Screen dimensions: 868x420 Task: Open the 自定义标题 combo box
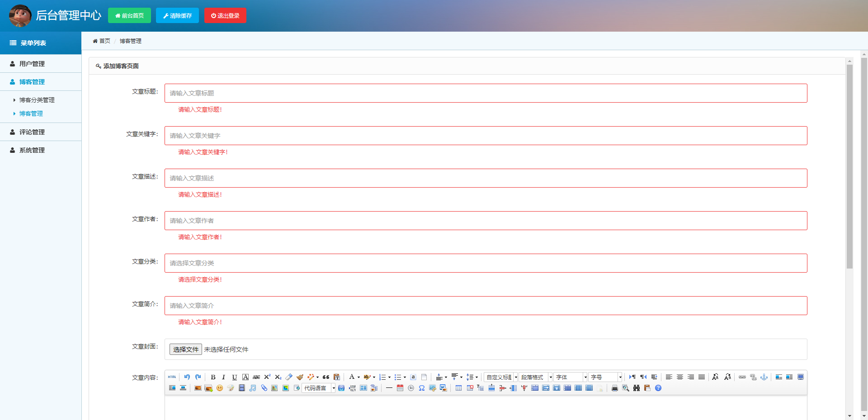[501, 377]
